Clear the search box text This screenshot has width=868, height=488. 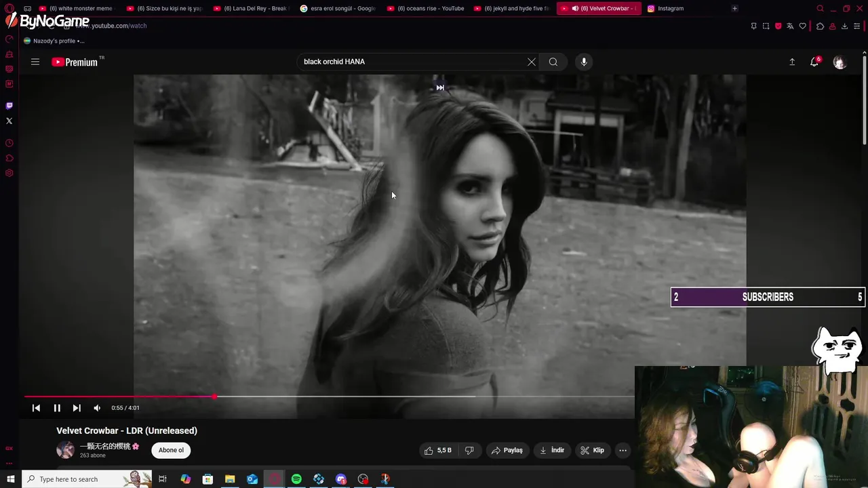point(532,62)
